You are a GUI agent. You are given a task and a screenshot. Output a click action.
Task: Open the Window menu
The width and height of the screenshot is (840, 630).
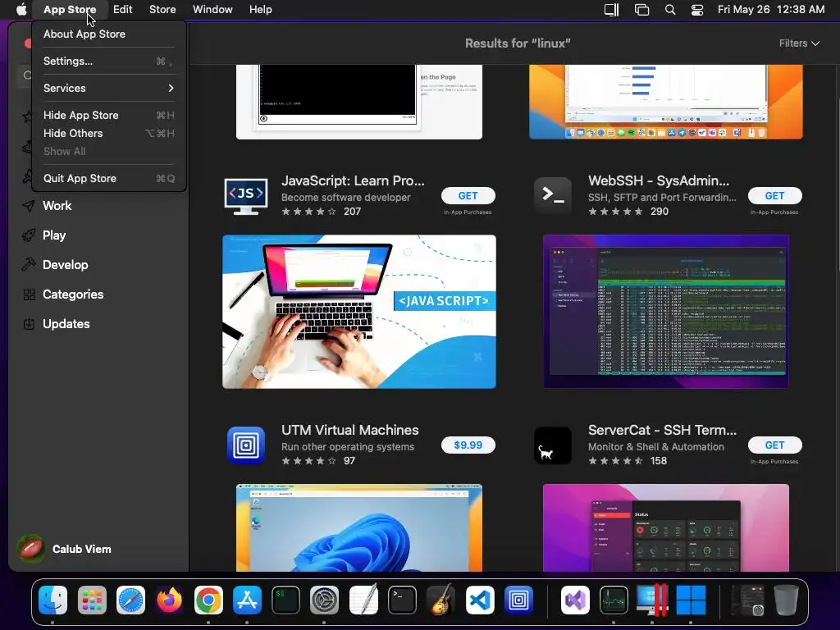coord(212,9)
